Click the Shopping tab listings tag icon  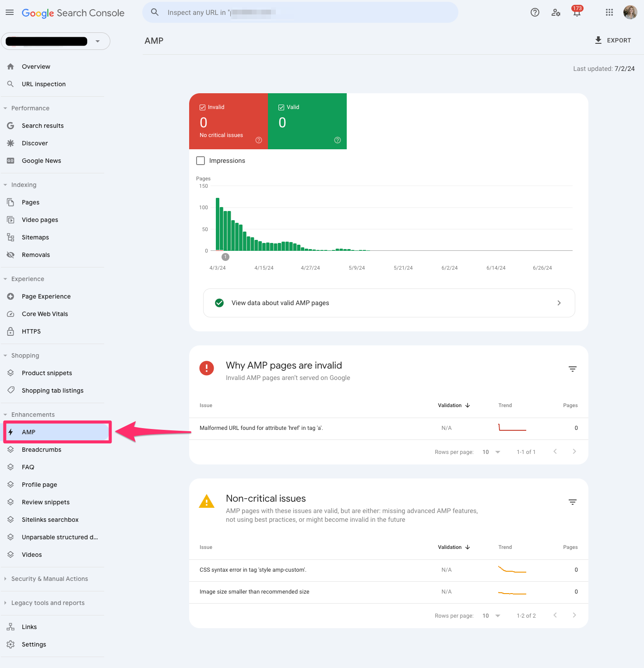click(x=11, y=390)
